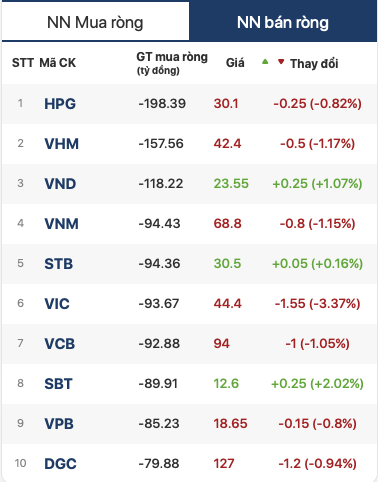Open the DGC stock ticker link

click(60, 464)
